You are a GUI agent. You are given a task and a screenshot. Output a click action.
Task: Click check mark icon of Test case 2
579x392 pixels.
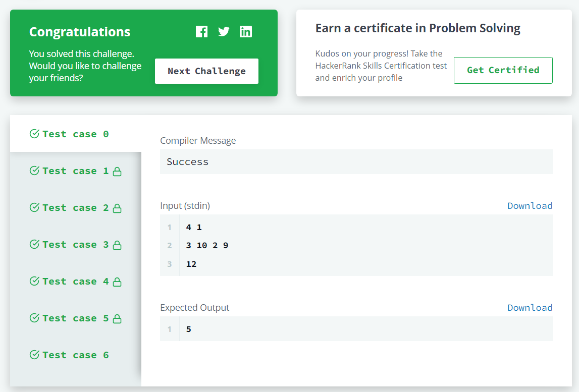pos(34,207)
